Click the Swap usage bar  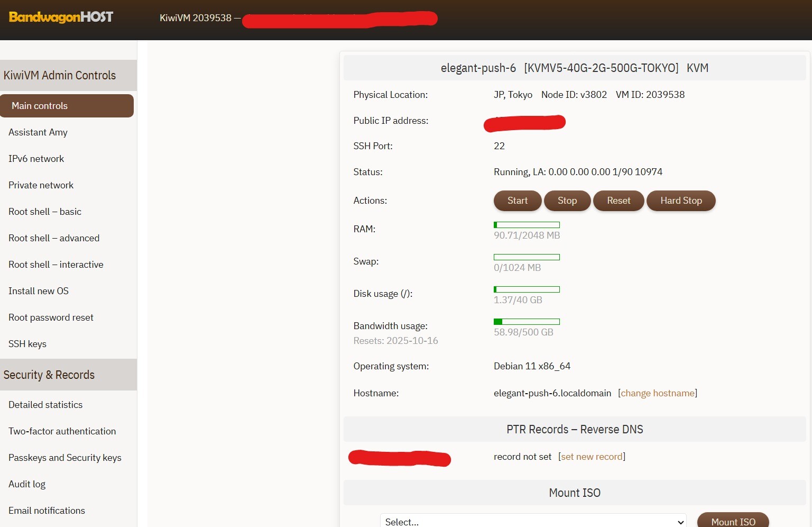[527, 257]
